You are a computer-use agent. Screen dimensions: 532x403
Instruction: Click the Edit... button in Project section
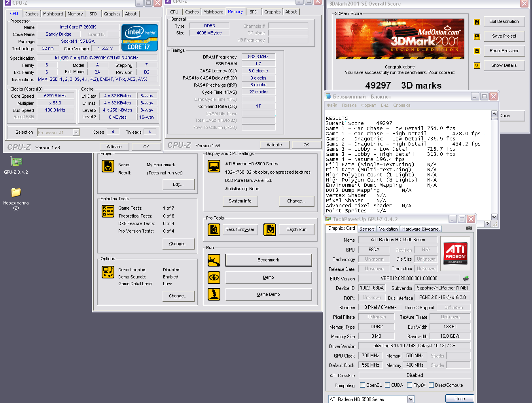(178, 184)
